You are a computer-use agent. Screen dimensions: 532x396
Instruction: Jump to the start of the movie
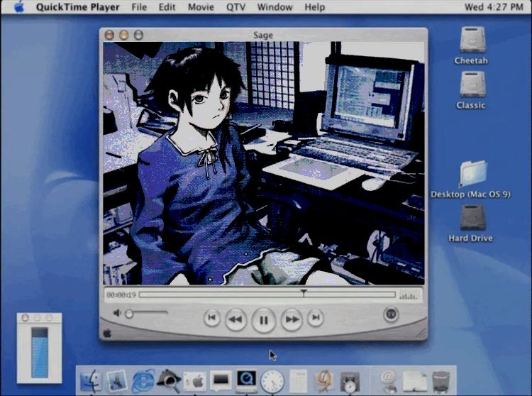(211, 319)
